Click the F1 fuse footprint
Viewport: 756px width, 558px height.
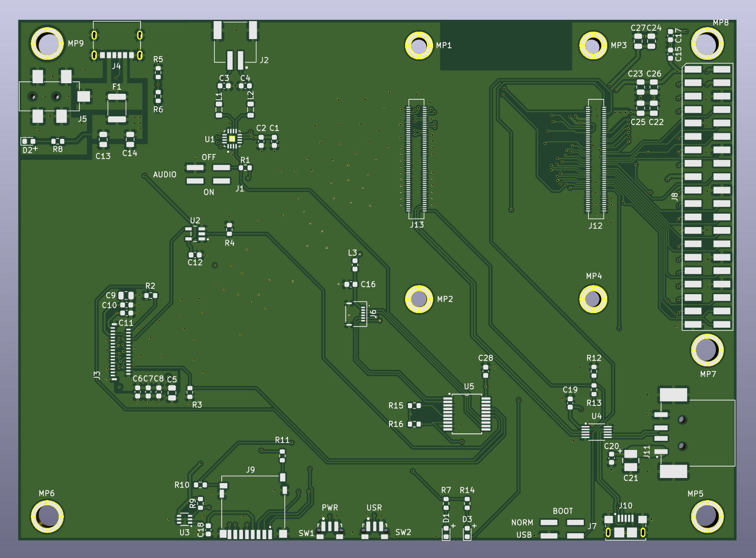pos(117,108)
